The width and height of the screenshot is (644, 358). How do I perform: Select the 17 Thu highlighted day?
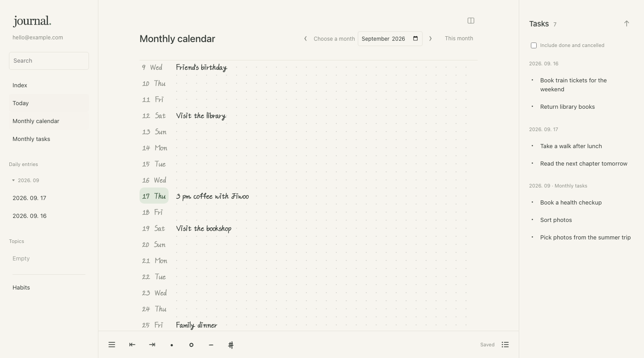pyautogui.click(x=154, y=196)
